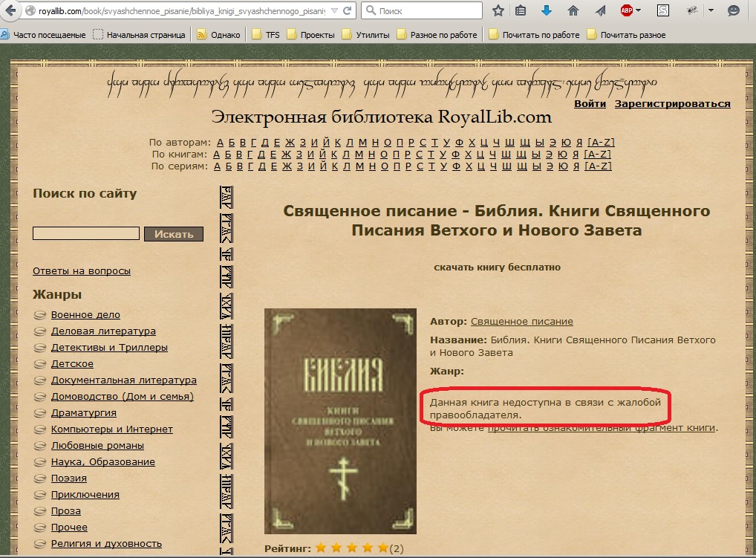The image size is (756, 558).
Task: Click the smiley chat icon in toolbar
Action: [734, 11]
